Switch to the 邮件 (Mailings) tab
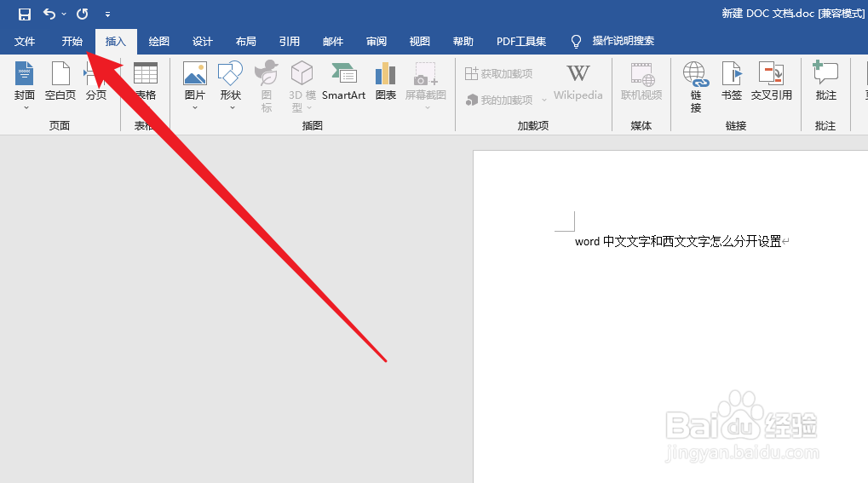The image size is (868, 483). click(333, 42)
